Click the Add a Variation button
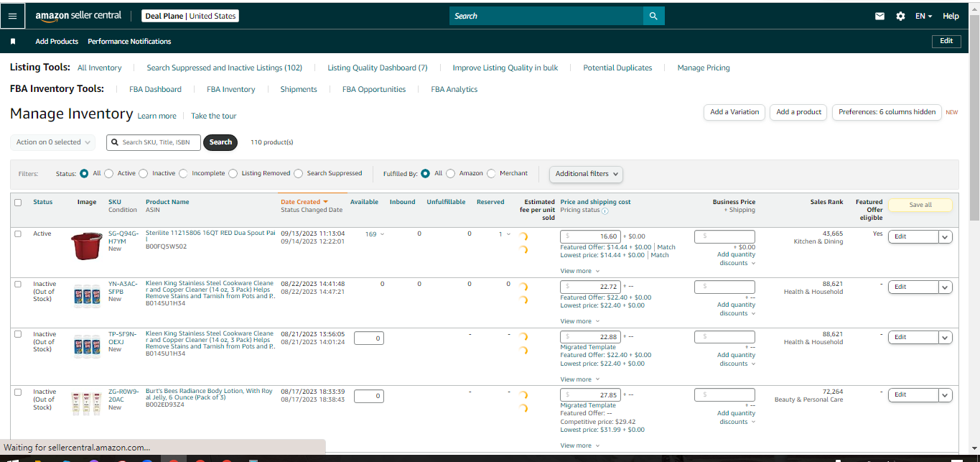 coord(734,112)
